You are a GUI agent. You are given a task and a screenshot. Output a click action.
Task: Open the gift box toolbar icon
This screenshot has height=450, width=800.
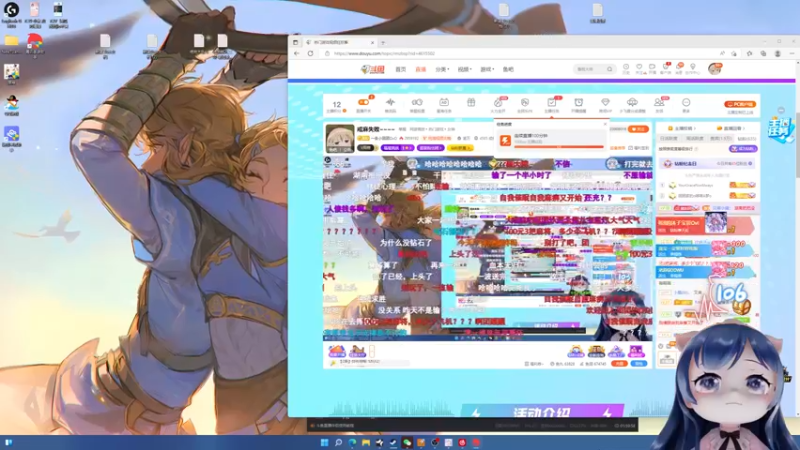click(471, 103)
